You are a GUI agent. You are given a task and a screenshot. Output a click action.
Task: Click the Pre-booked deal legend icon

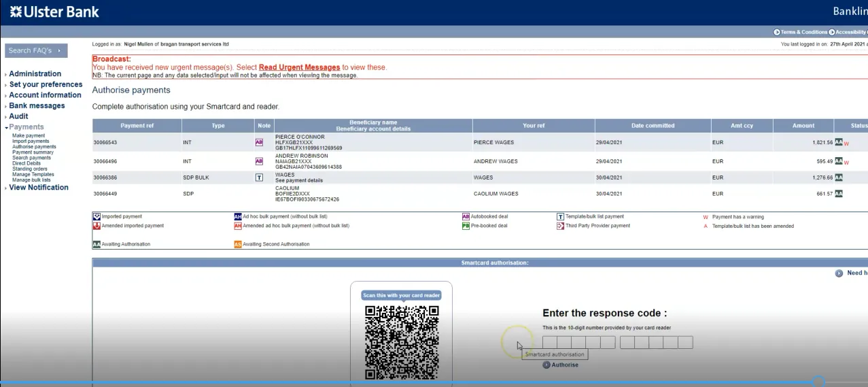tap(466, 226)
